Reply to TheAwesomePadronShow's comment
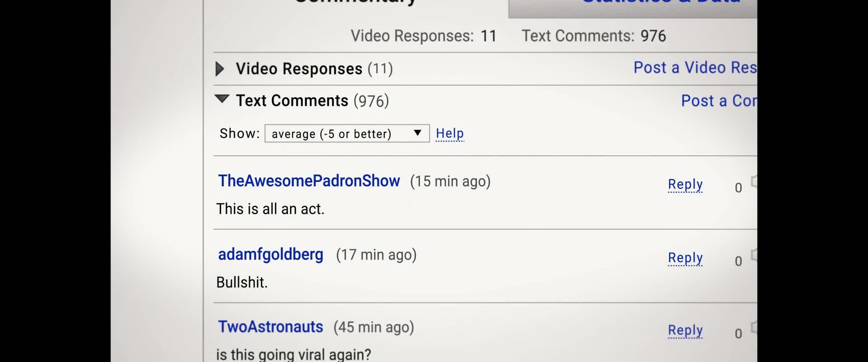The height and width of the screenshot is (362, 868). click(685, 185)
